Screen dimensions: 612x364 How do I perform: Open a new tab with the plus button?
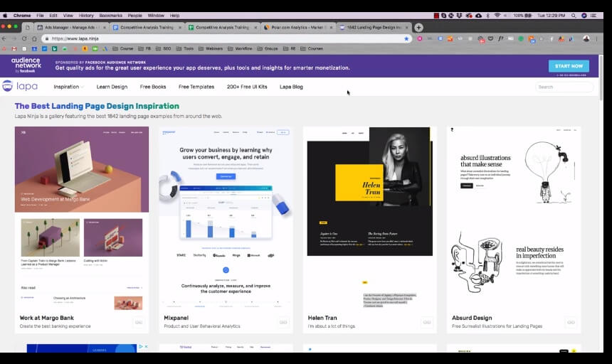pyautogui.click(x=418, y=27)
